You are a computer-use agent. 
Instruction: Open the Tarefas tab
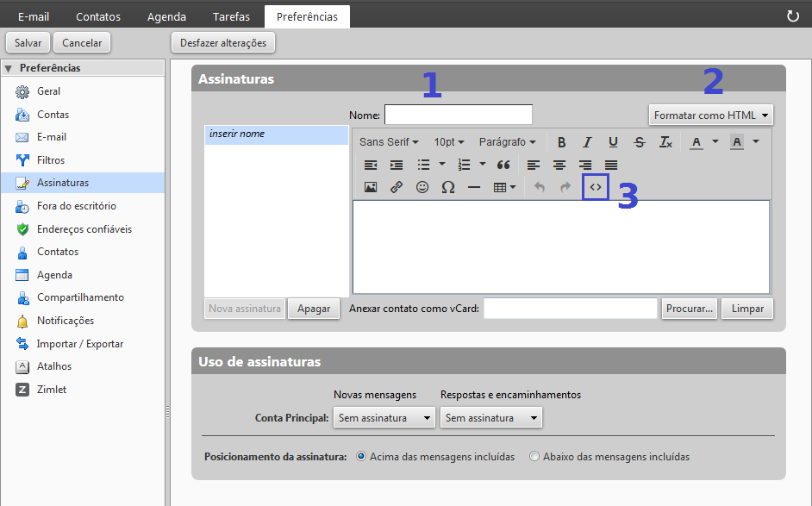(x=231, y=16)
